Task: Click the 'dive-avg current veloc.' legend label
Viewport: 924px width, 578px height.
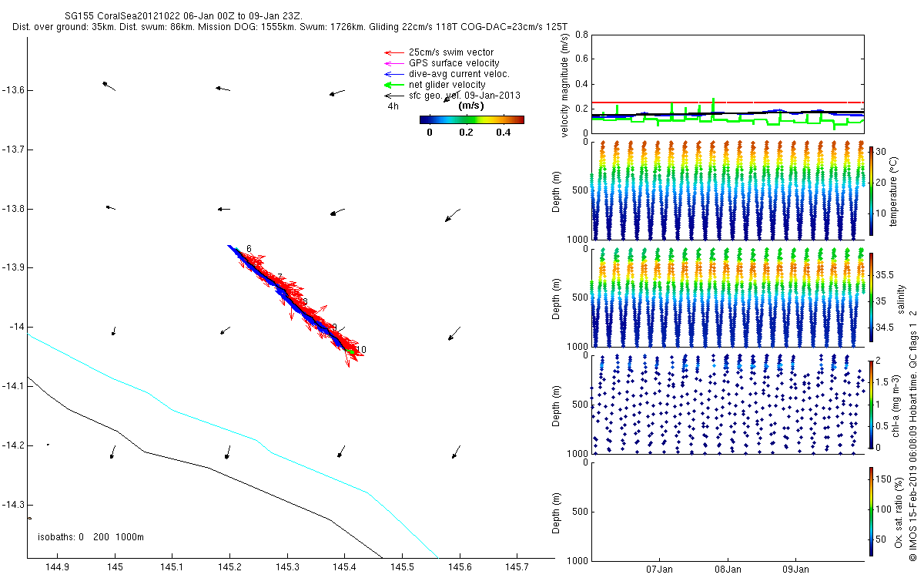Action: pyautogui.click(x=459, y=74)
